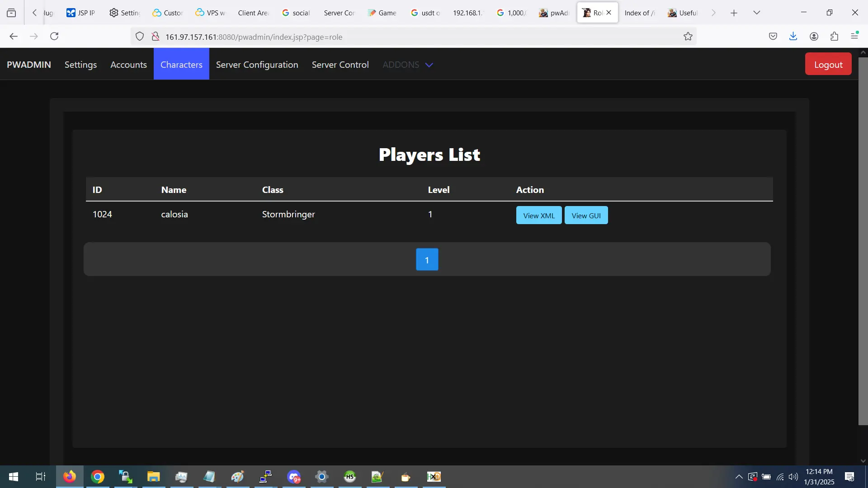This screenshot has width=868, height=488.
Task: Reload the page with the refresh icon
Action: 54,37
